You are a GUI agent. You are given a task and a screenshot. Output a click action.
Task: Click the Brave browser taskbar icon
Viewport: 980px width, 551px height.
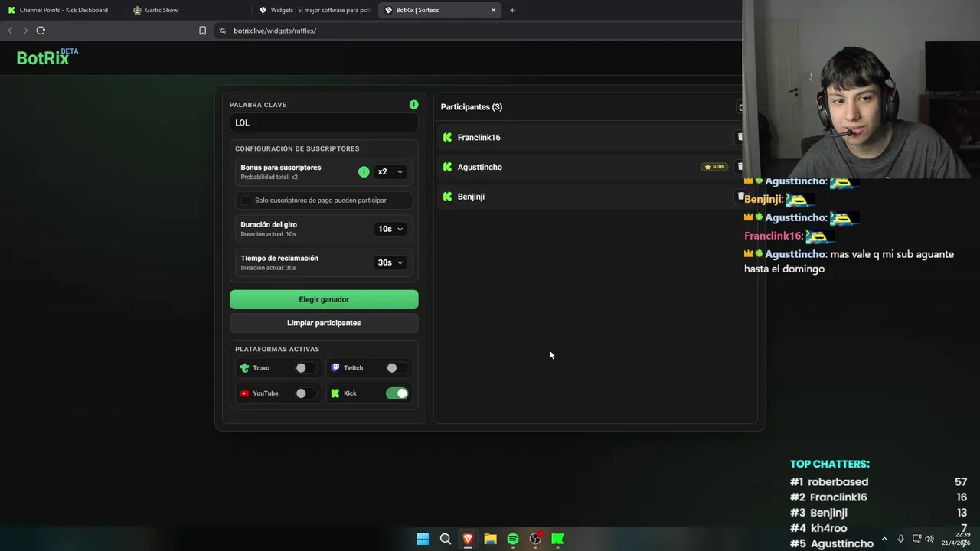tap(468, 539)
